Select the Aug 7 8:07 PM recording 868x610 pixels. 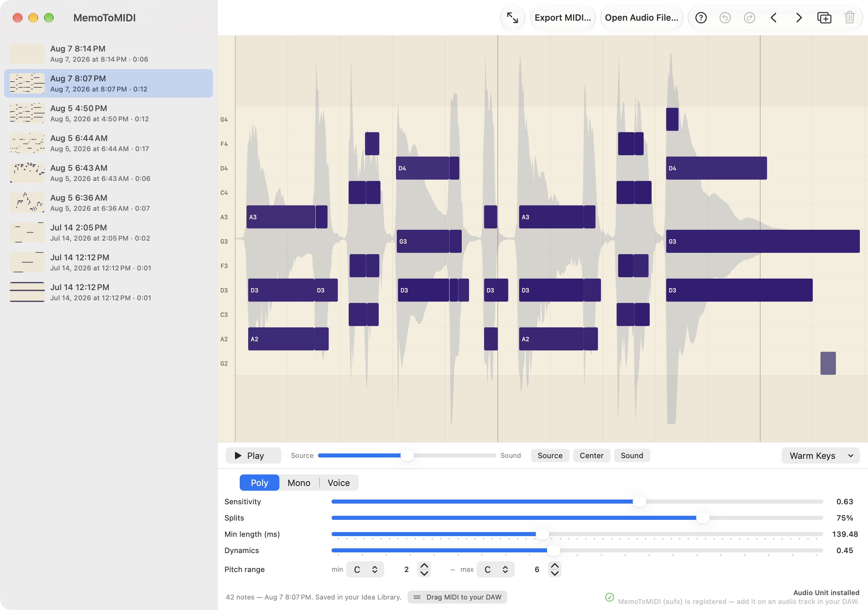[x=108, y=83]
